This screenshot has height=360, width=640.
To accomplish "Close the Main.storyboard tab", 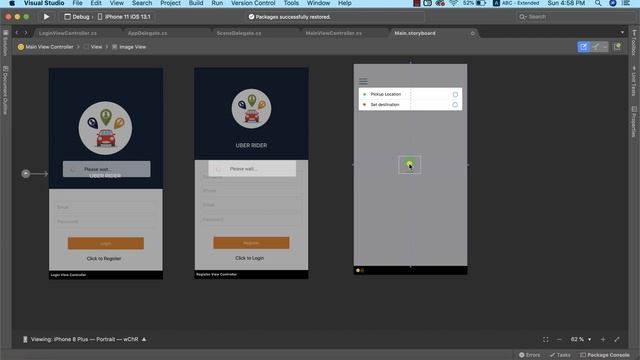I will [x=473, y=33].
